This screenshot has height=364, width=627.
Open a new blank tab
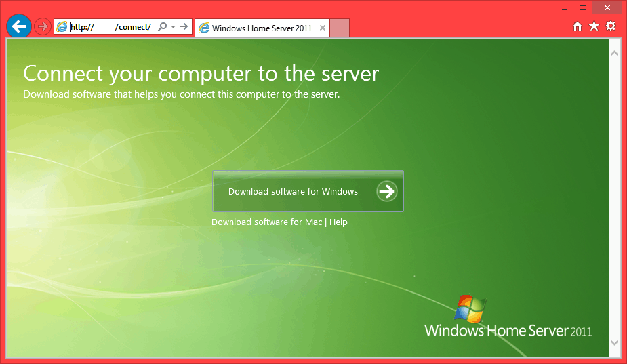pyautogui.click(x=340, y=28)
